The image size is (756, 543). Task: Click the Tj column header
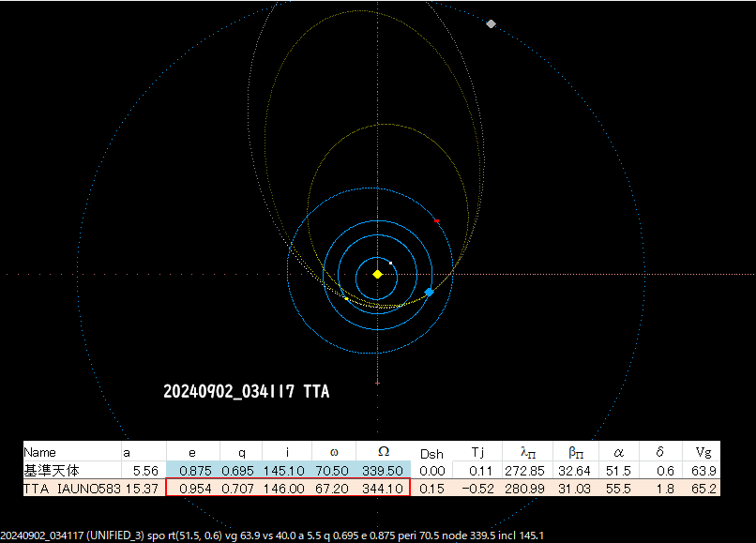(x=476, y=452)
